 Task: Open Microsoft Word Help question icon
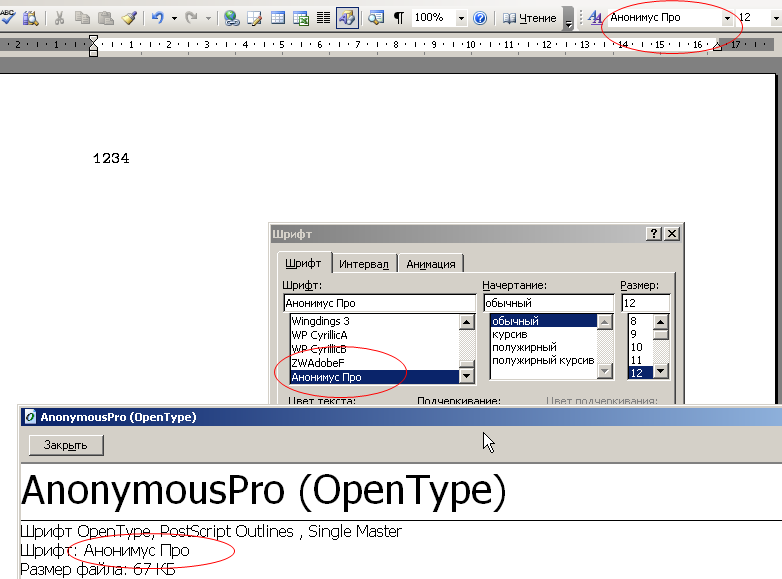click(480, 18)
